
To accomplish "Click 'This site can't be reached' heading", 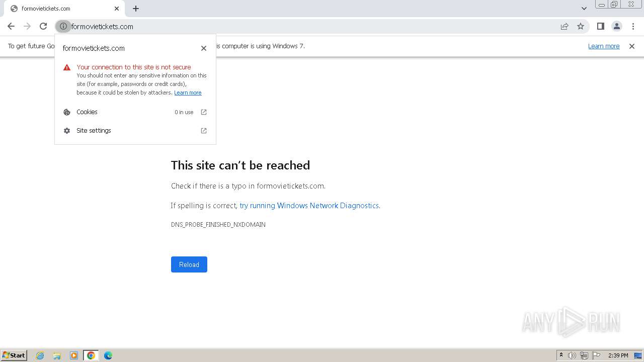I will (x=240, y=165).
